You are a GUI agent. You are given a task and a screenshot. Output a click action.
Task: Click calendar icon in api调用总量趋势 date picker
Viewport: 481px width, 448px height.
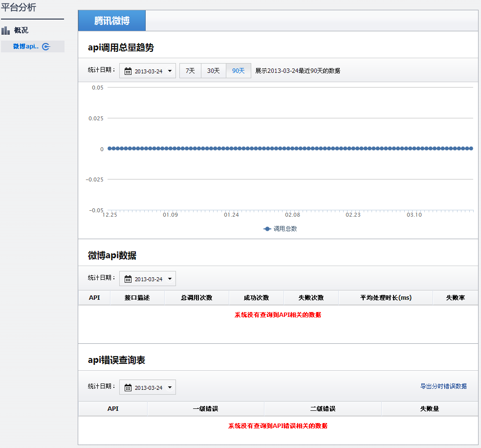point(128,71)
